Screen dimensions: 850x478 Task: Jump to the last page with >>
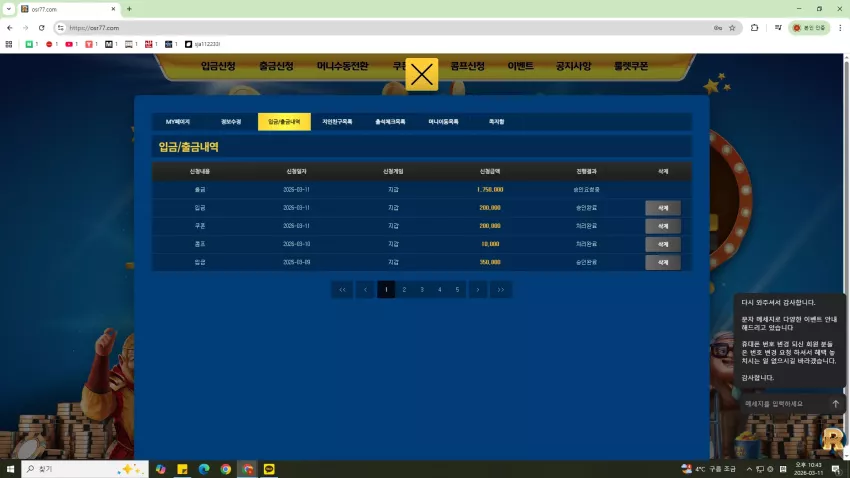point(501,289)
